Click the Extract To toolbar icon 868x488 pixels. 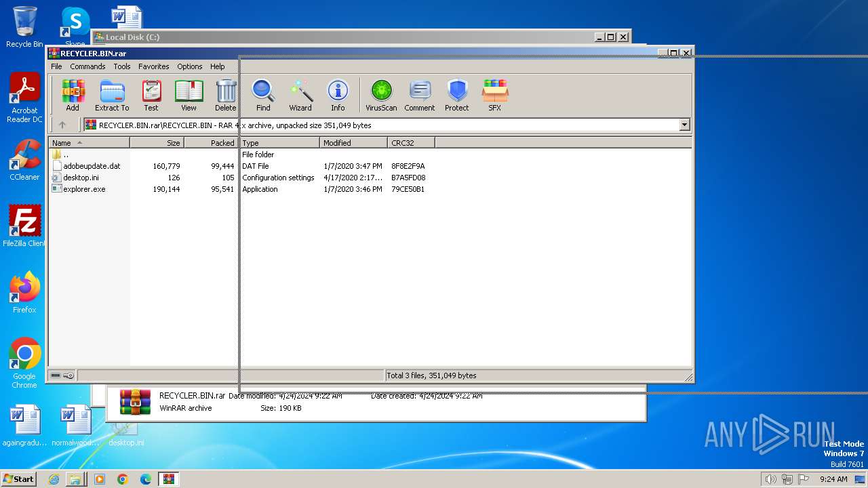(112, 95)
